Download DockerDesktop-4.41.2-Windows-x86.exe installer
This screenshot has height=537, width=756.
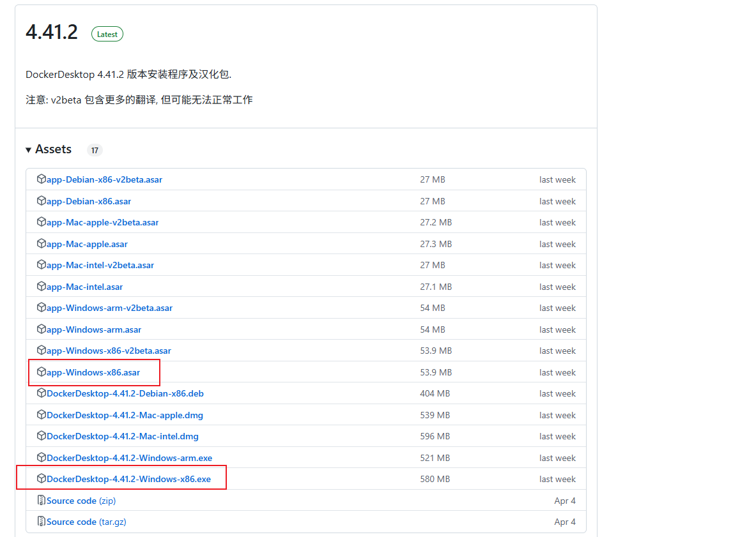coord(128,479)
